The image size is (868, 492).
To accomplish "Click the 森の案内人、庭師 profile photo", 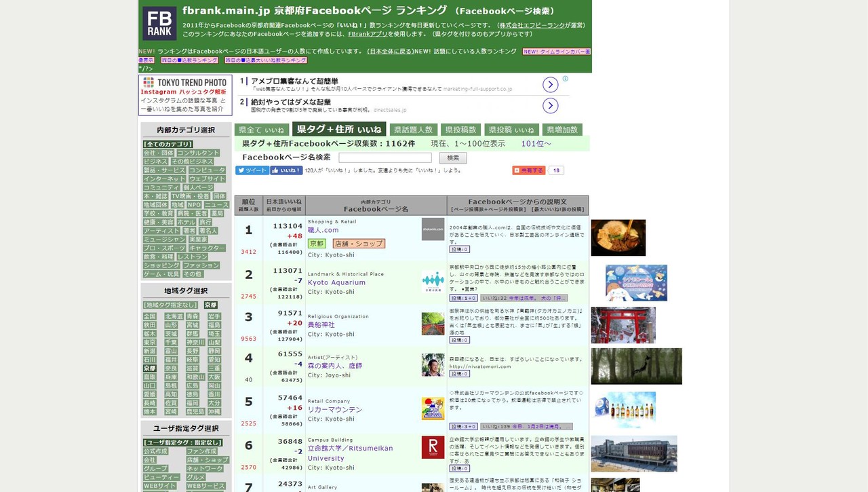I will pos(433,365).
